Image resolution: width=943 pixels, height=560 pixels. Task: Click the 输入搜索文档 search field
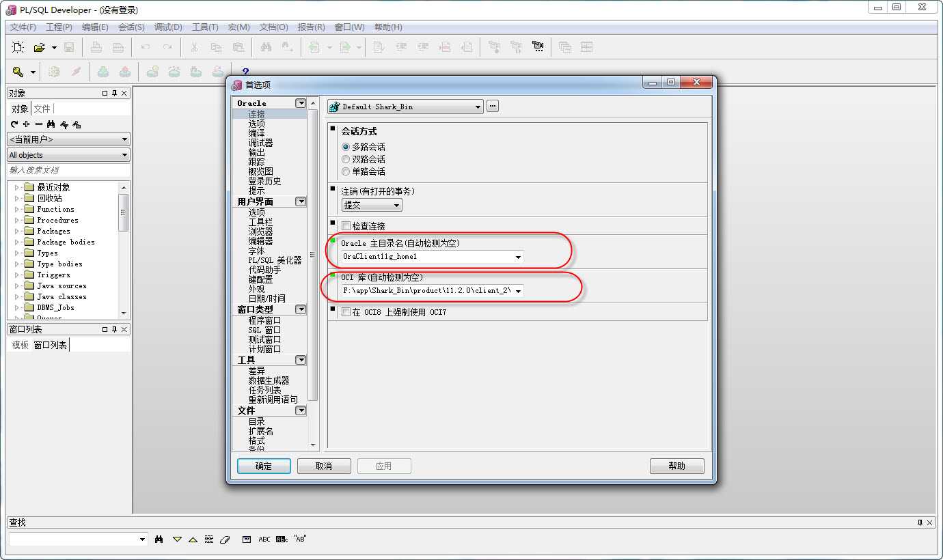[68, 170]
